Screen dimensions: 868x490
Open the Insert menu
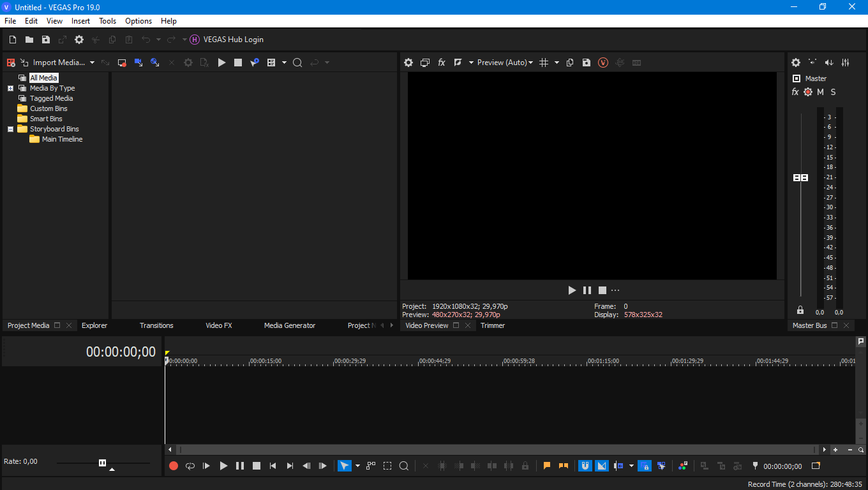tap(81, 21)
